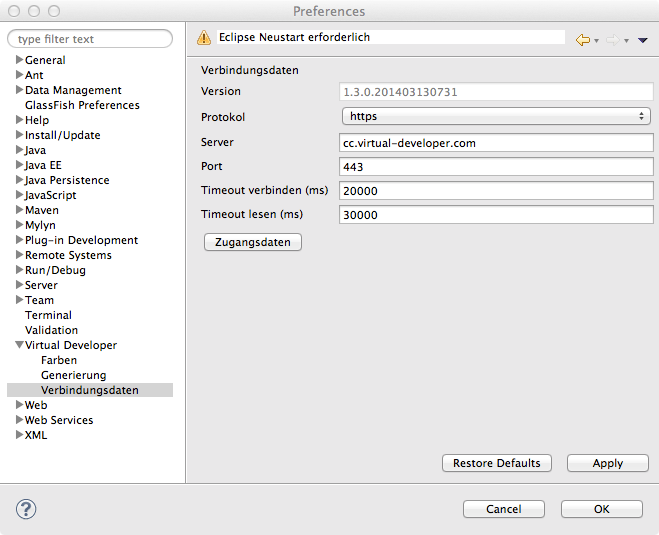Screen dimensions: 659x535
Task: Expand the Run/Debug category
Action: click(x=19, y=270)
